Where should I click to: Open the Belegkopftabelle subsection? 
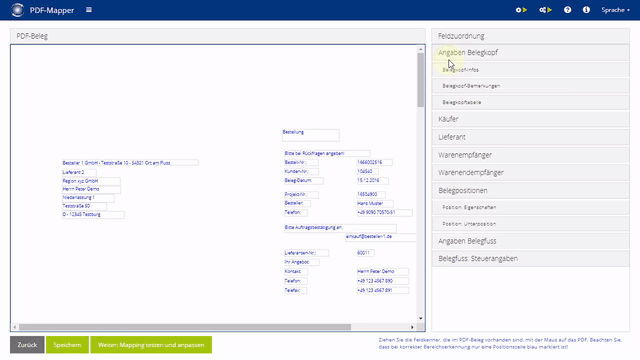[x=531, y=102]
